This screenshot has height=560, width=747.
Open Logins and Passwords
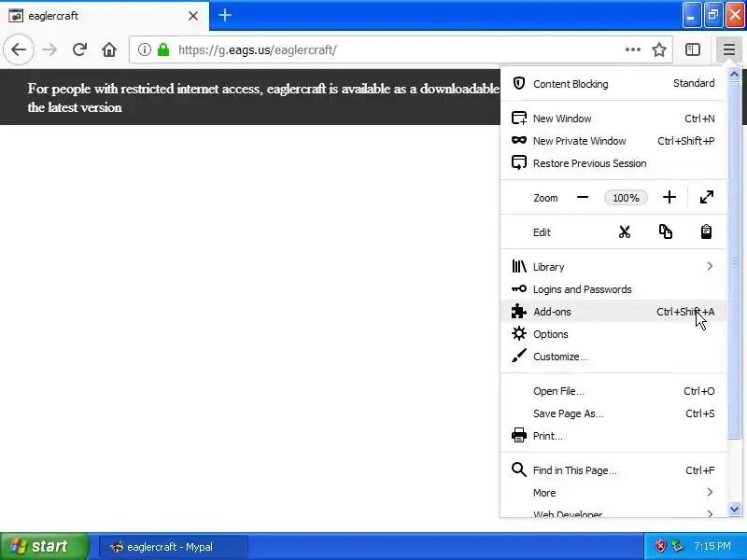point(613,289)
